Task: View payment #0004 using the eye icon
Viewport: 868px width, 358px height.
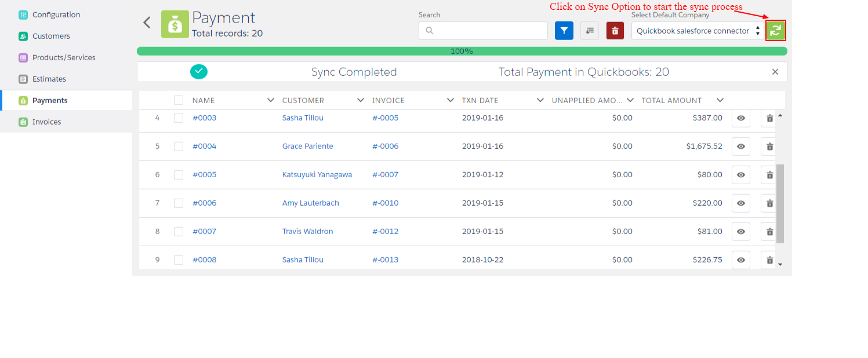Action: click(741, 147)
